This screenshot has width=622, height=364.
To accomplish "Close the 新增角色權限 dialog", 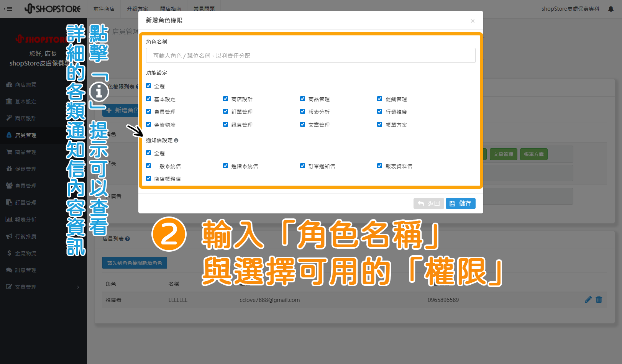I will [473, 21].
